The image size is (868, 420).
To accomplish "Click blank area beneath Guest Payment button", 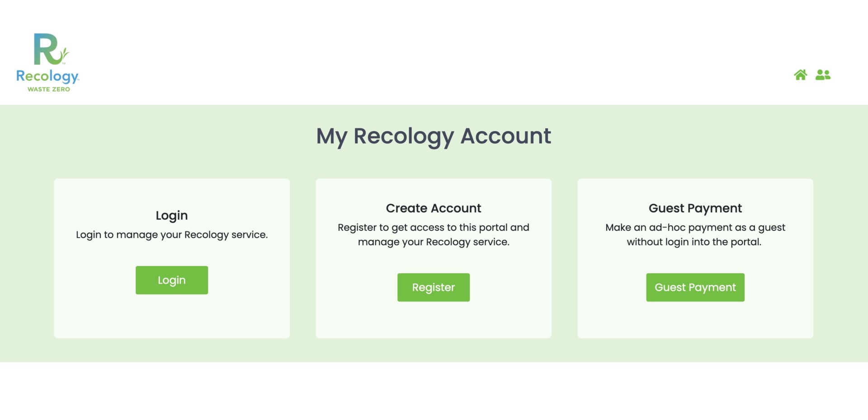I will click(695, 320).
